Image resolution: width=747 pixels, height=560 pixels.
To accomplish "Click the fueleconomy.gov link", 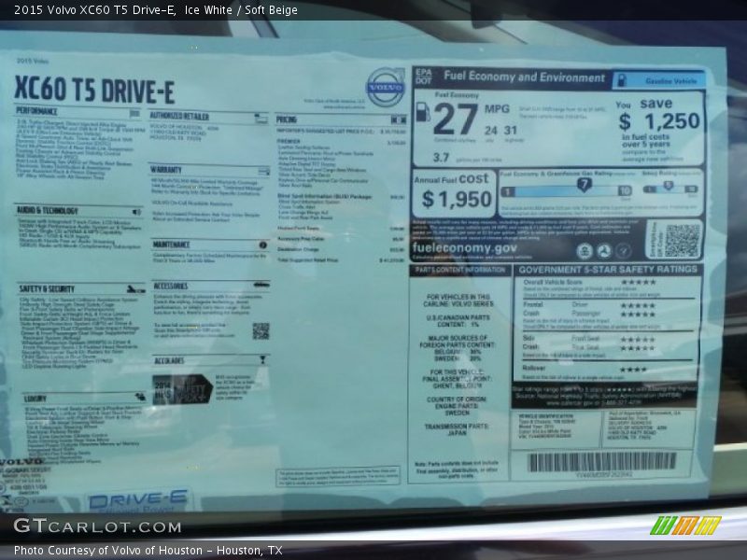I will point(464,248).
